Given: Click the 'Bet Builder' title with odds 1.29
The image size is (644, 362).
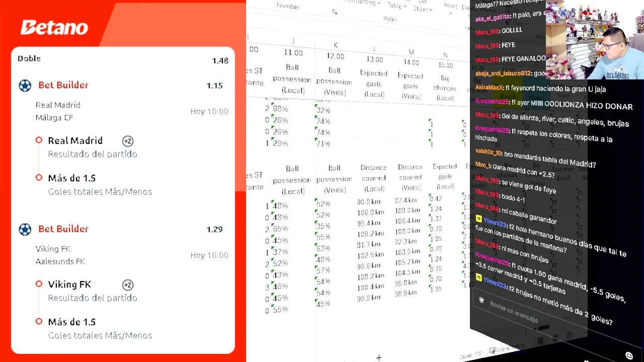Looking at the screenshot, I should coord(63,229).
